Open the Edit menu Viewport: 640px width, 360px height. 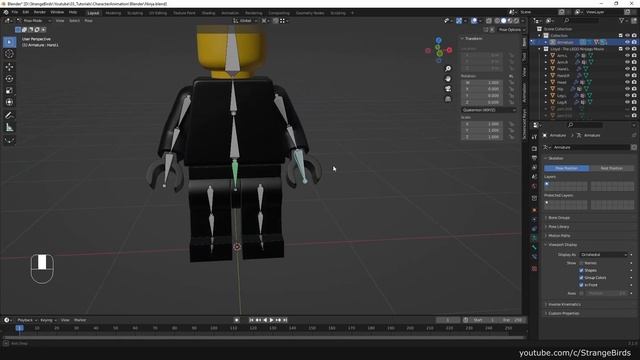tap(26, 12)
